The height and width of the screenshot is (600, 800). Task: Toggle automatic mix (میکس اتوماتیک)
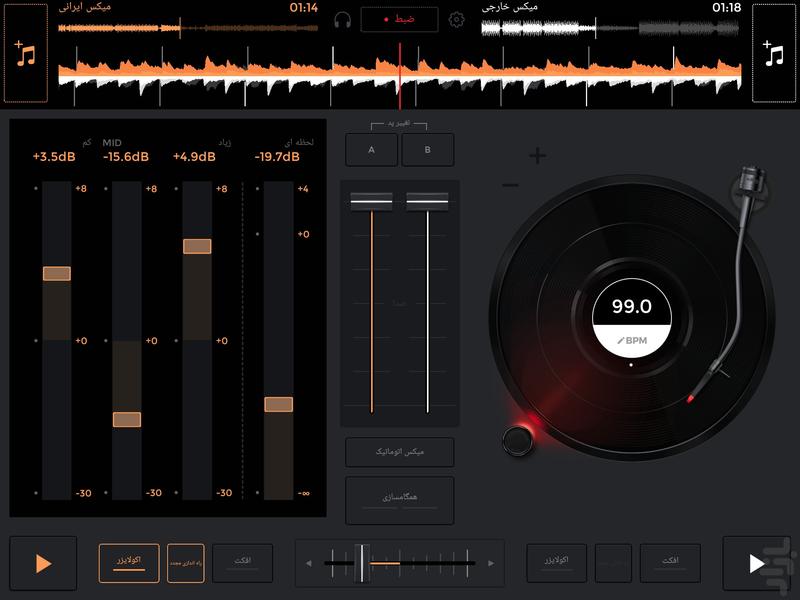coord(400,452)
